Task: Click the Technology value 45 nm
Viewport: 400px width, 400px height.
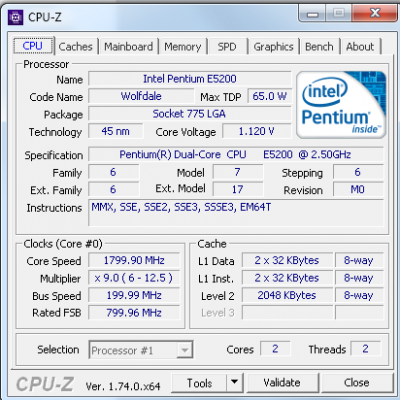Action: pyautogui.click(x=115, y=131)
